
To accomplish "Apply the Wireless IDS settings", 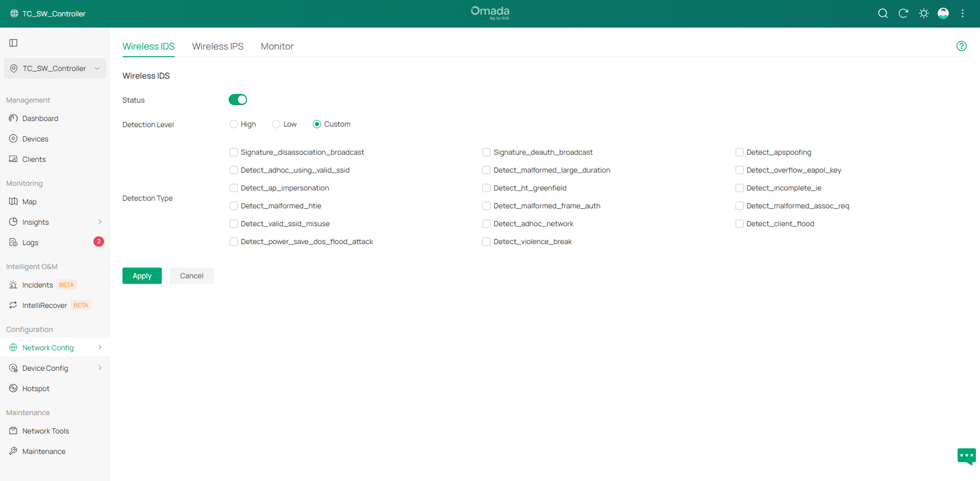I will point(142,276).
